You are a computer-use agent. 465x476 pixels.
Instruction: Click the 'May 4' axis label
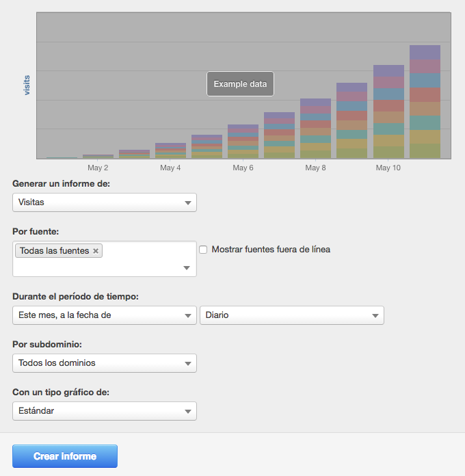click(x=170, y=168)
